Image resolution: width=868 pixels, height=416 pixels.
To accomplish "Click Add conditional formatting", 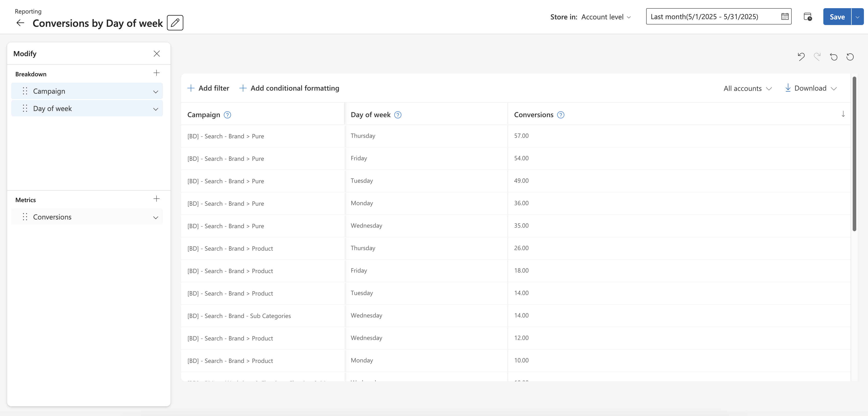I will pos(289,88).
